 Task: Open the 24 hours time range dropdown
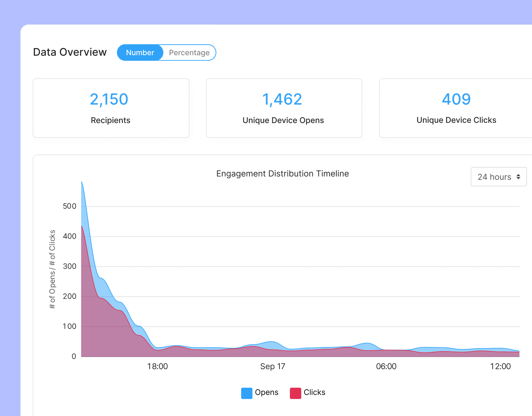[x=498, y=177]
